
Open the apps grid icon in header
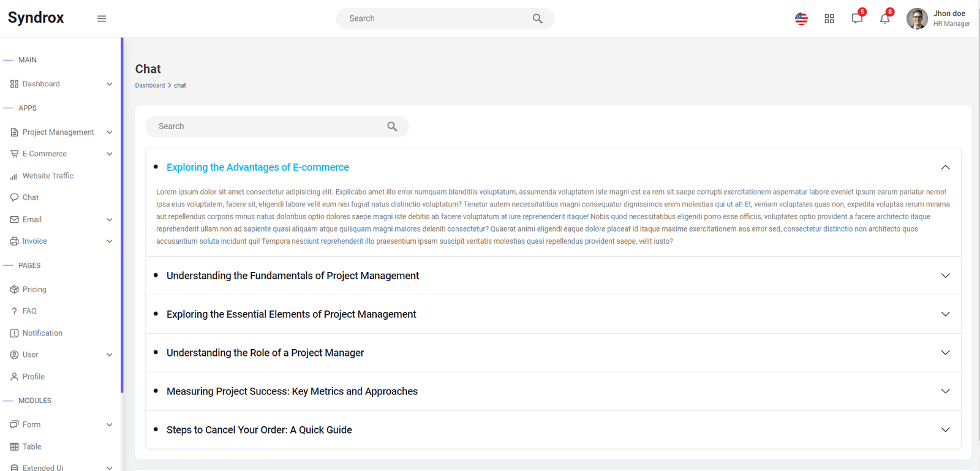pyautogui.click(x=829, y=19)
